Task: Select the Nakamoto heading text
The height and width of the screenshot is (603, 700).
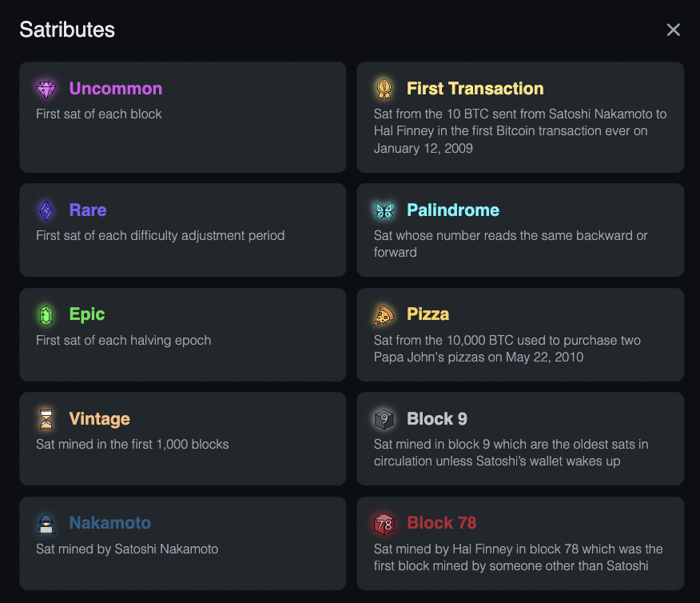Action: (x=110, y=523)
